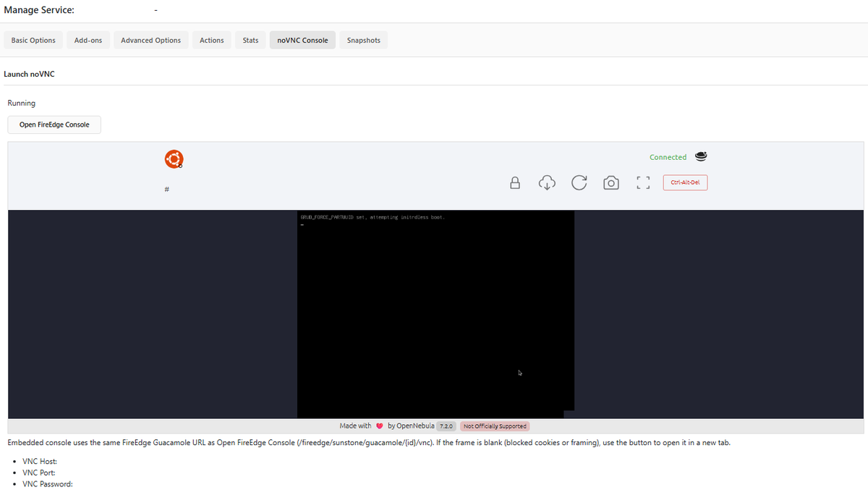Click the OpenNebula icon beside Connected
The height and width of the screenshot is (503, 868).
click(x=700, y=156)
